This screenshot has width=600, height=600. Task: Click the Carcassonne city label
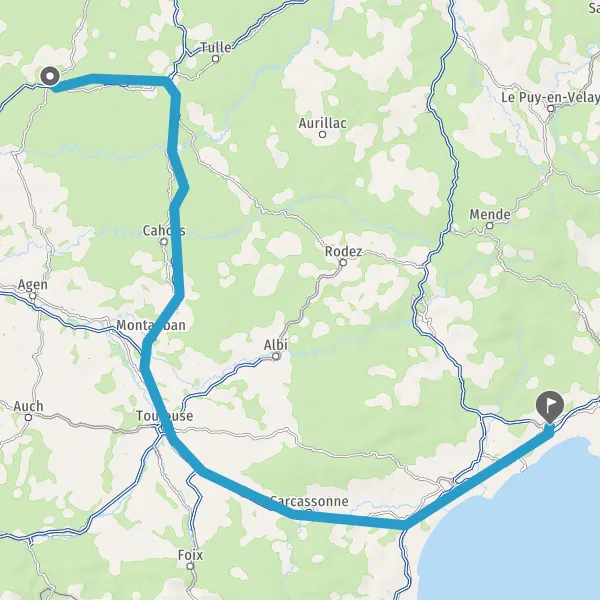tap(309, 501)
